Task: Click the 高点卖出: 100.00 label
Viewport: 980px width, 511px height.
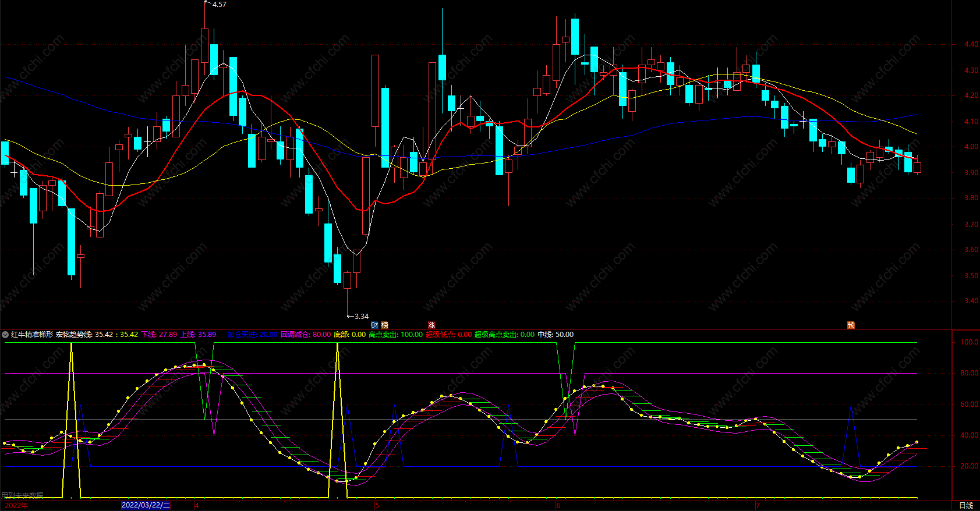Action: [x=395, y=335]
